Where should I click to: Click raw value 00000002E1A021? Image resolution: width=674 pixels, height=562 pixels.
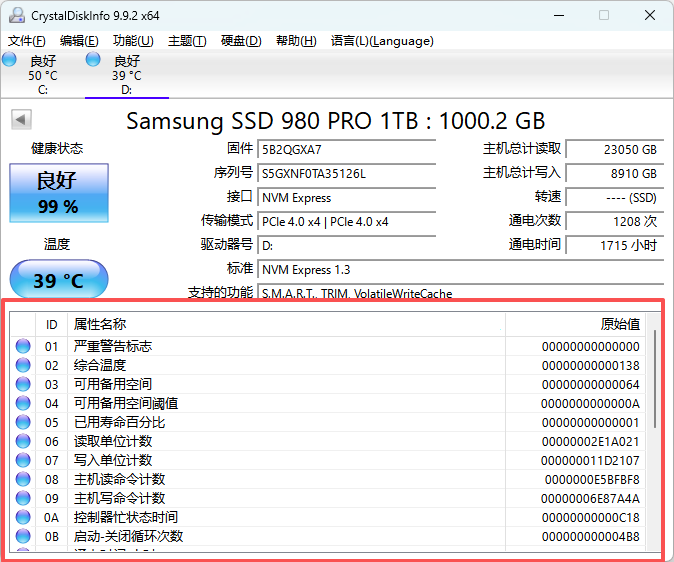pos(591,442)
